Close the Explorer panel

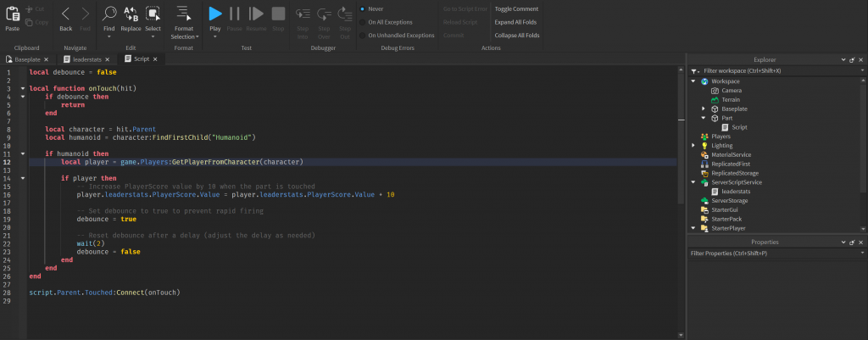tap(862, 59)
